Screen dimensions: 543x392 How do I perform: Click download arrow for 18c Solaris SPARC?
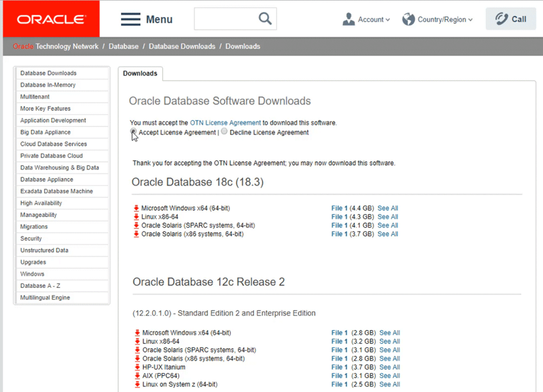[136, 225]
